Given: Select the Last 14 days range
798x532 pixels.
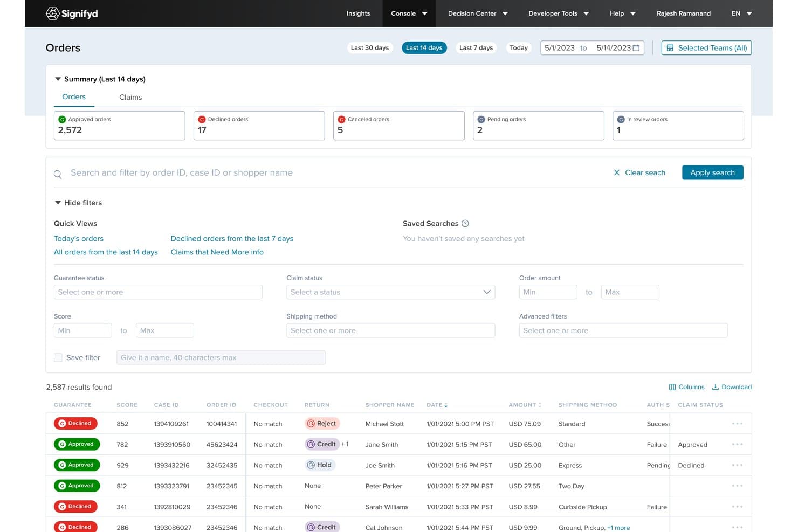Looking at the screenshot, I should point(424,48).
